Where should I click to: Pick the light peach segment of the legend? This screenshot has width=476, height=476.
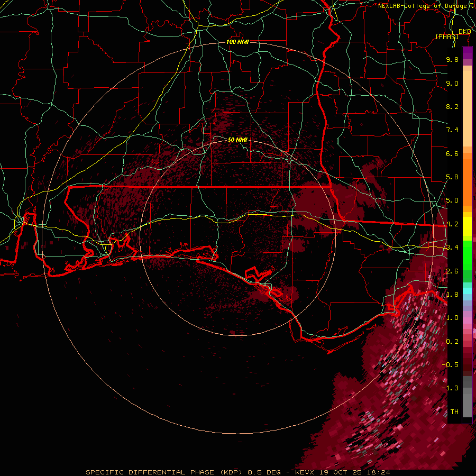pyautogui.click(x=467, y=109)
